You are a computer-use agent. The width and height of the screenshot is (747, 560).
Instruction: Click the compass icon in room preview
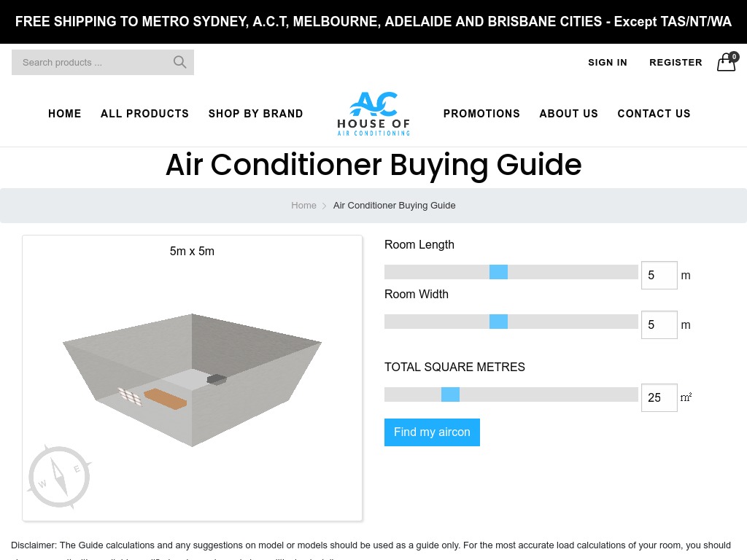coord(59,476)
